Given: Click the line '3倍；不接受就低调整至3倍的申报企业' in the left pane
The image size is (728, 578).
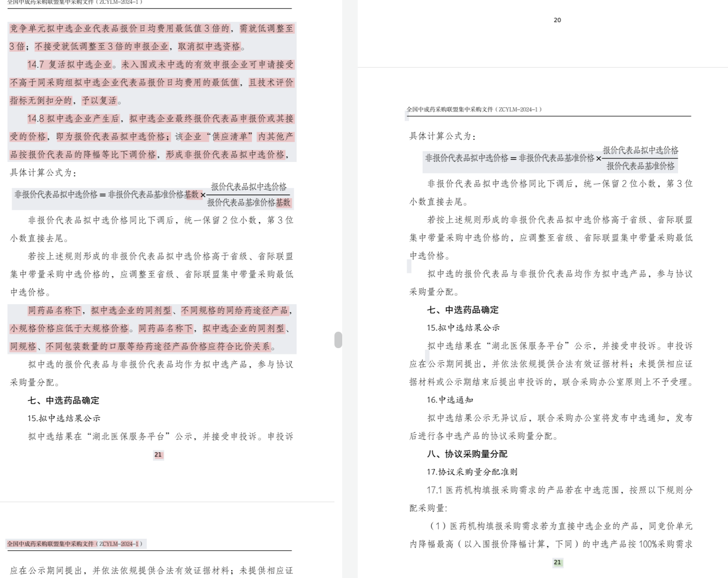Looking at the screenshot, I should (90, 47).
